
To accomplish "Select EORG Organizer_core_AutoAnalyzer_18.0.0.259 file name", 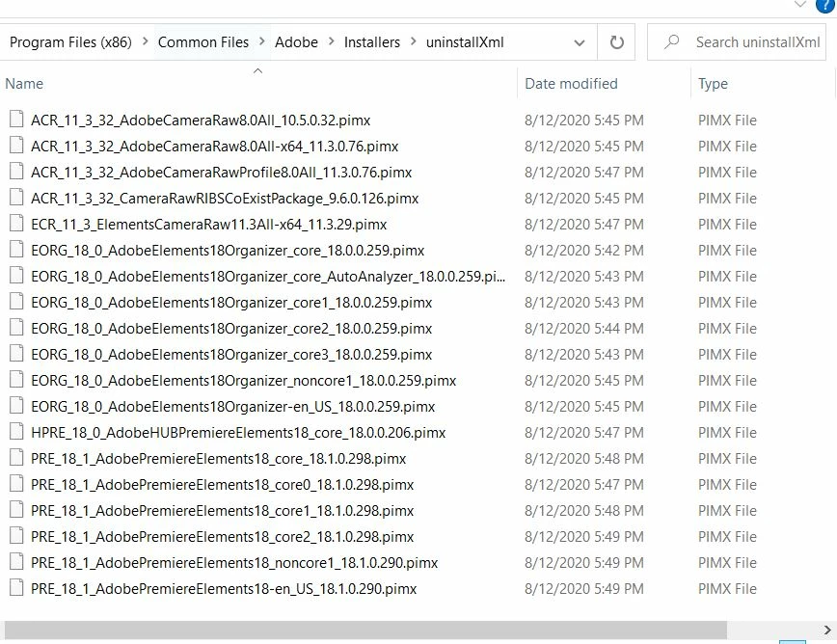I will click(268, 277).
